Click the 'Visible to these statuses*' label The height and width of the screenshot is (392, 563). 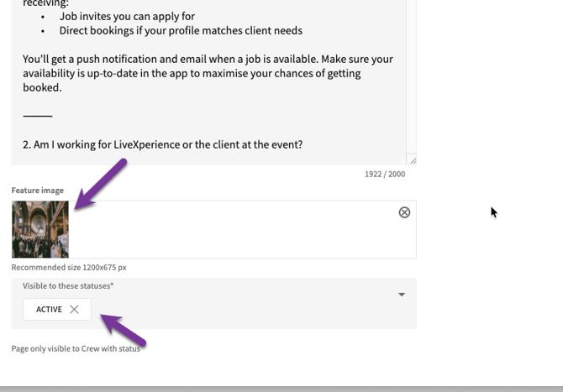pos(68,286)
